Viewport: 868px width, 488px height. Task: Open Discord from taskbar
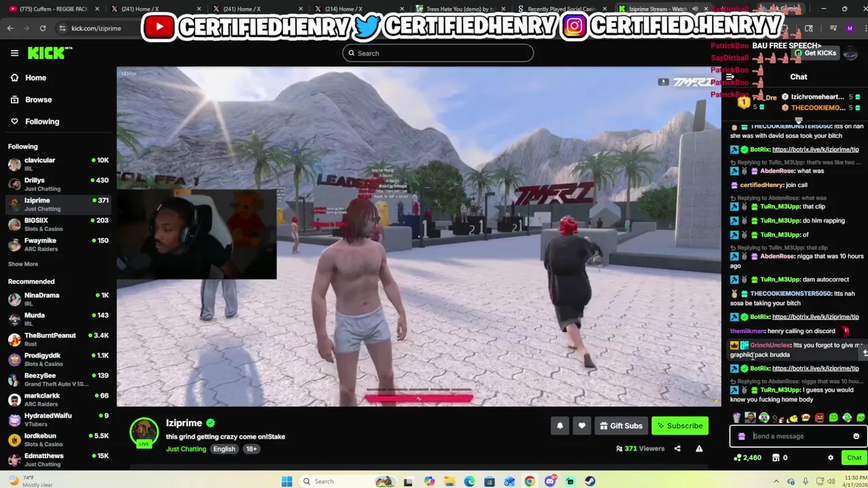coord(550,481)
